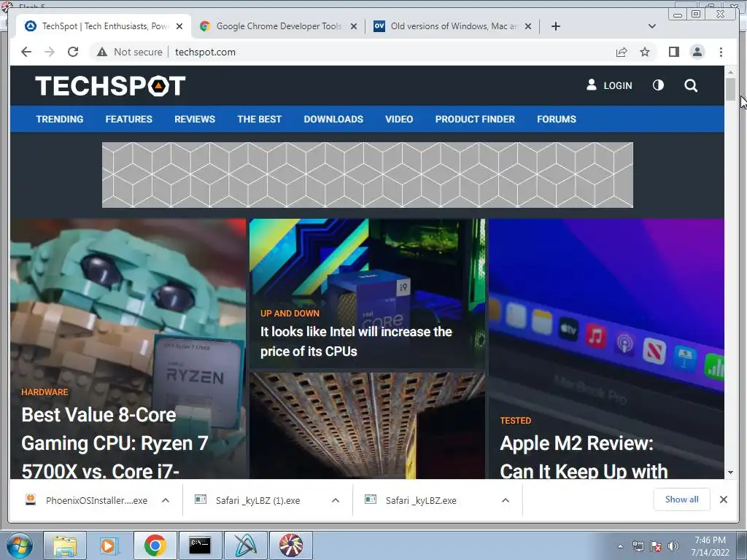Open the Chrome profile avatar

(697, 52)
